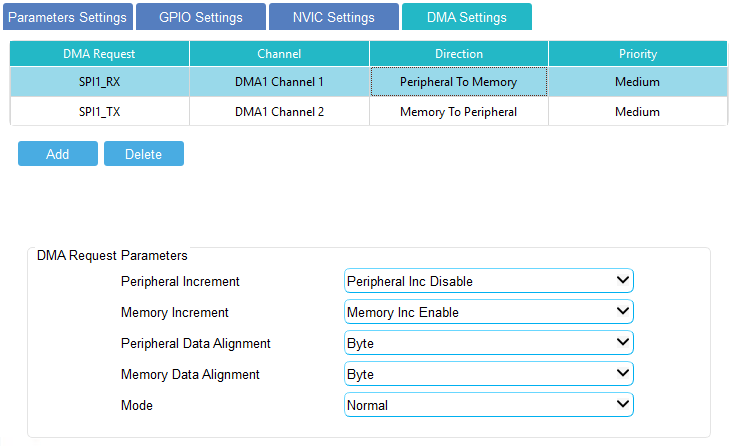Screen dimensions: 733x446
Task: Open the Memory Increment dropdown
Action: [x=488, y=312]
